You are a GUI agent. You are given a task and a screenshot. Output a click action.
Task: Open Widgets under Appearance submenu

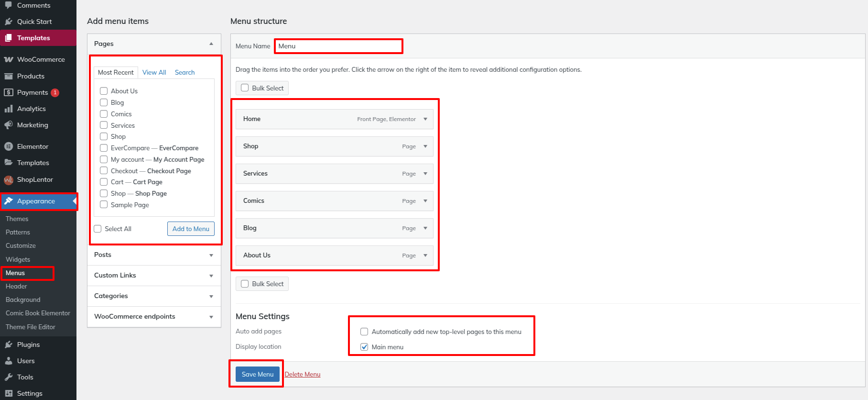click(x=18, y=259)
